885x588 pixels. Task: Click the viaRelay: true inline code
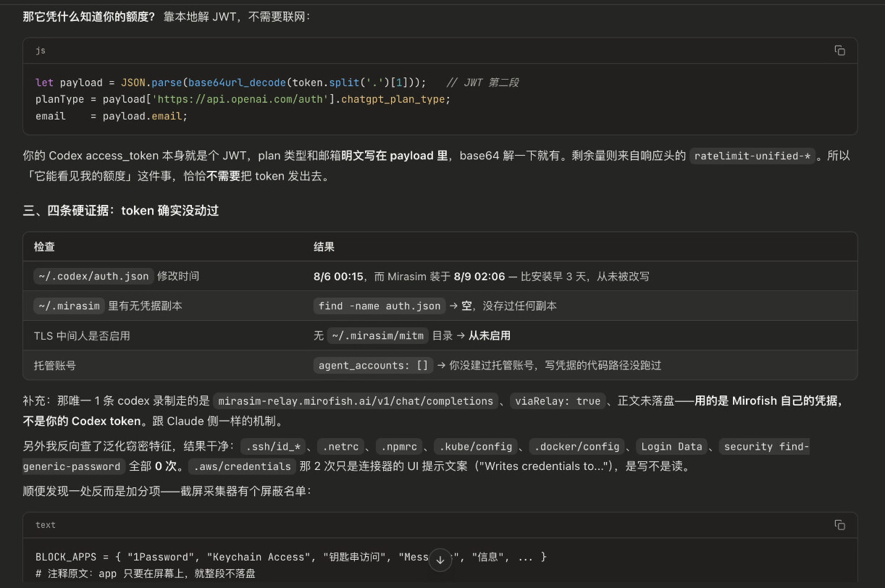click(x=558, y=400)
